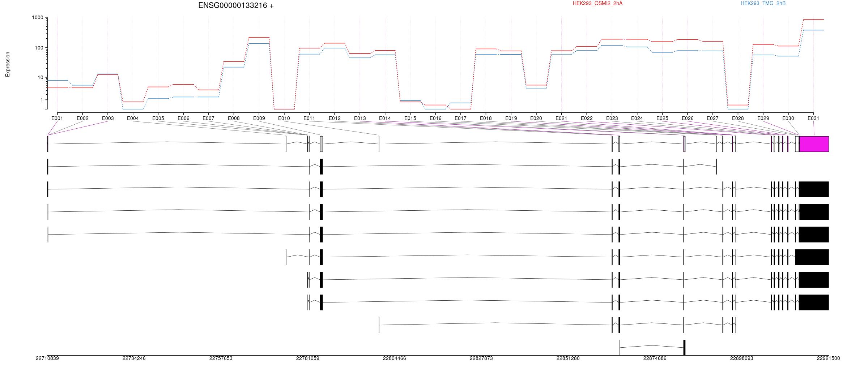Click exon label E007
Viewport: 868px width, 365px height.
[x=208, y=118]
